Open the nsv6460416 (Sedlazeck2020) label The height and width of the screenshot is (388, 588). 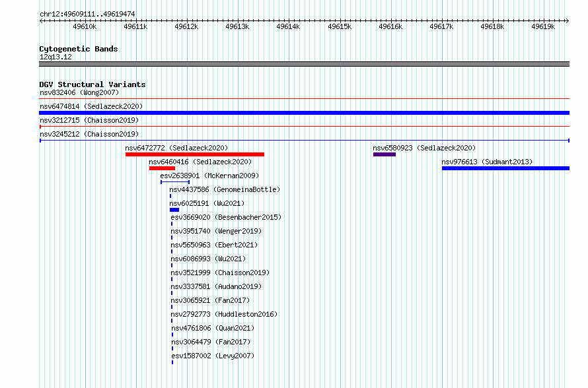pyautogui.click(x=200, y=162)
